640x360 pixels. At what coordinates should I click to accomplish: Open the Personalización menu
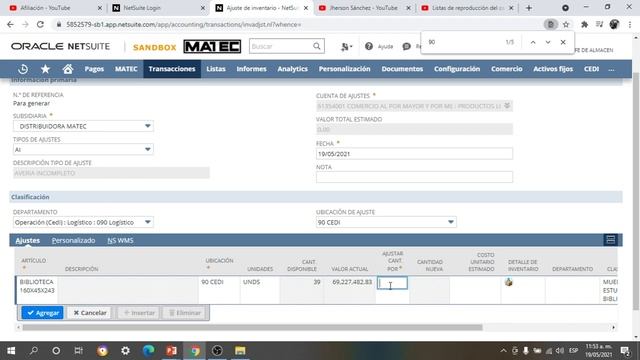pos(344,69)
